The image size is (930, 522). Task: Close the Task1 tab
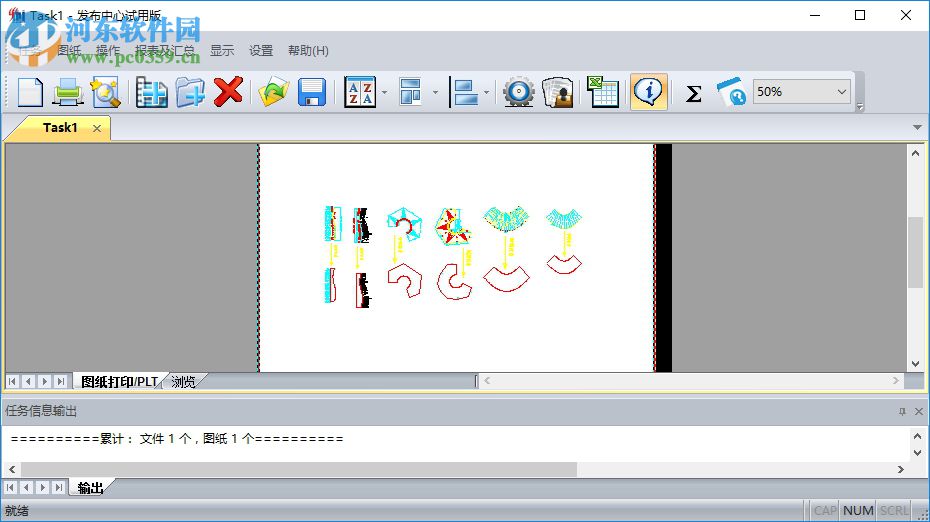97,128
